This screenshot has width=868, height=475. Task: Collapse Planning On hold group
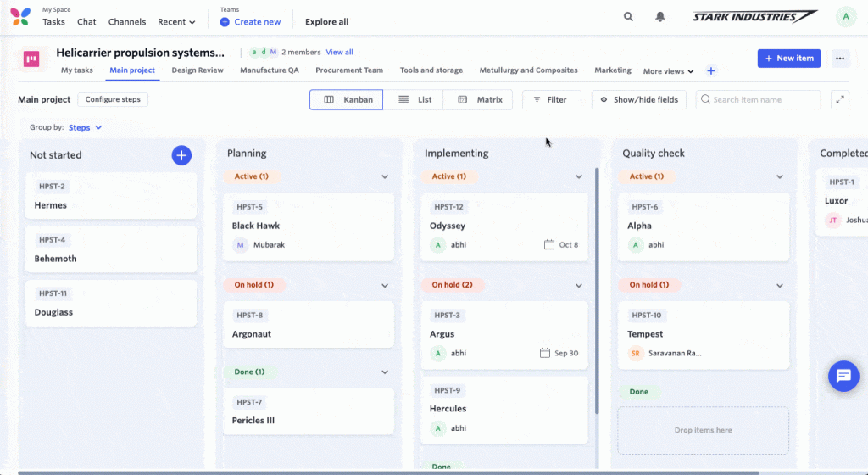click(x=385, y=285)
